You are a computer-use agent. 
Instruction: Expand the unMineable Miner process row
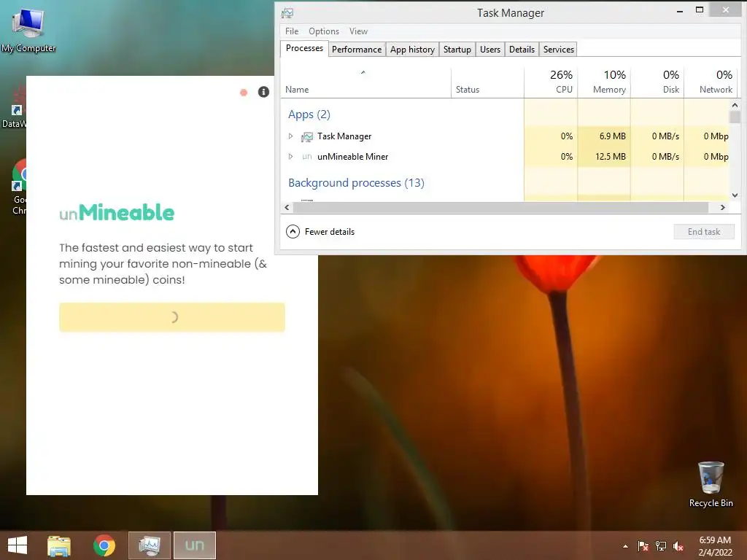tap(290, 157)
